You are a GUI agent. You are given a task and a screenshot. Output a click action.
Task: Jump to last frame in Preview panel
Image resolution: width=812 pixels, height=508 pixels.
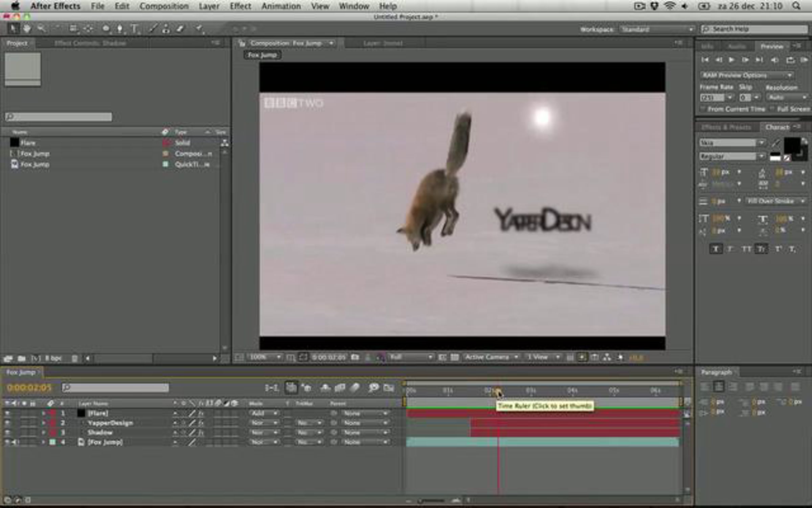(760, 60)
